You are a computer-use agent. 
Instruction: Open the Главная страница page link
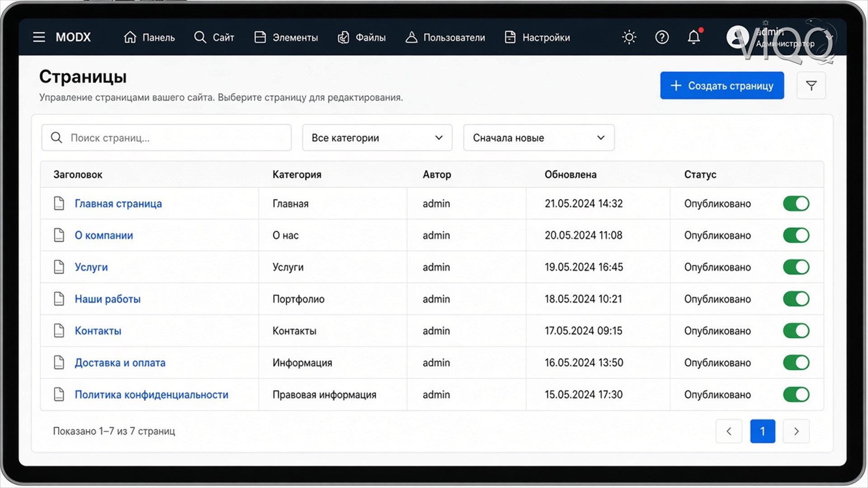click(x=118, y=203)
